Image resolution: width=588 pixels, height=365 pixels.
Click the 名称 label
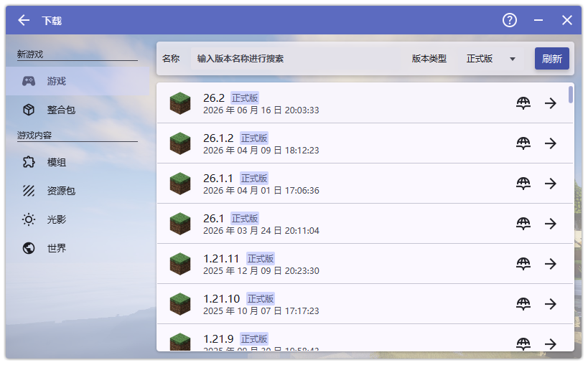[x=171, y=59]
